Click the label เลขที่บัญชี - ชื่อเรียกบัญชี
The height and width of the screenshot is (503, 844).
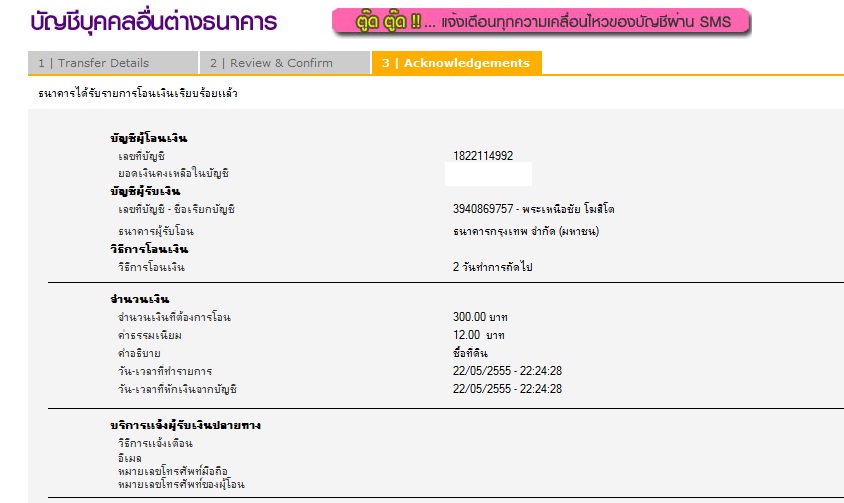pos(177,209)
